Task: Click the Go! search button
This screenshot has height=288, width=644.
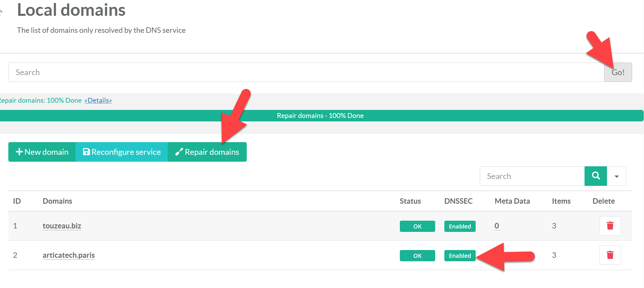Action: click(x=618, y=72)
